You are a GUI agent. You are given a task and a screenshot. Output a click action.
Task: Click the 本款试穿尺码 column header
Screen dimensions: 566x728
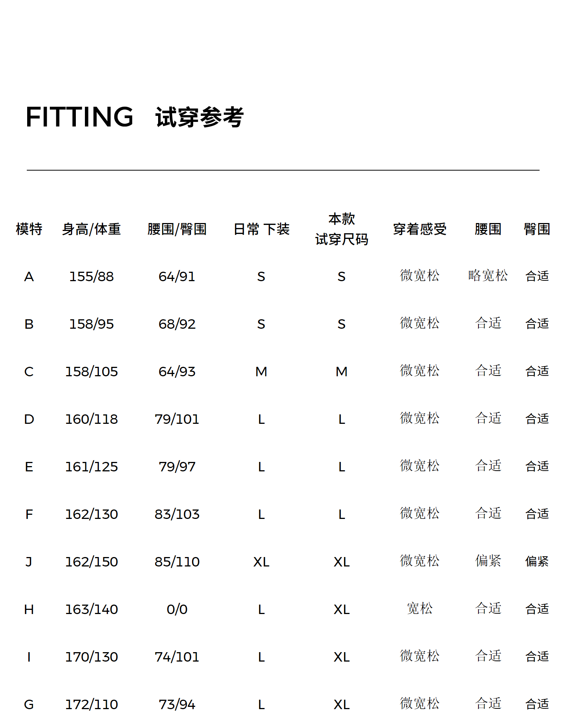[341, 229]
